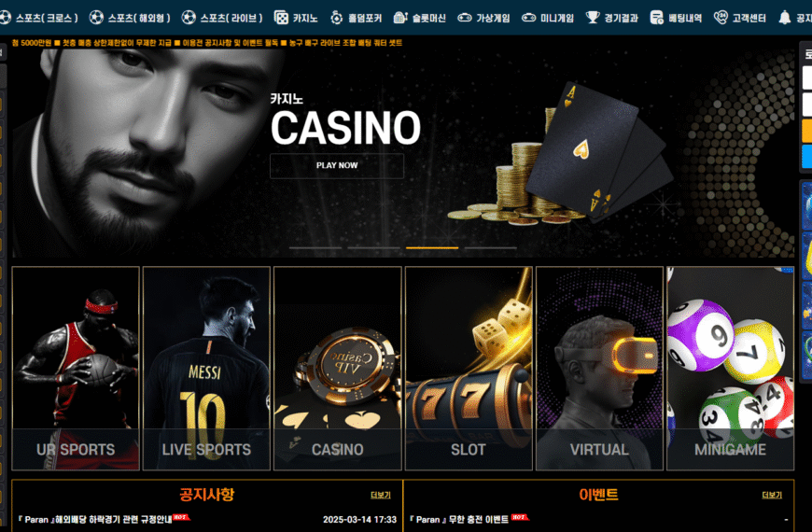Open the MINIGAME lottery balls tile
This screenshot has width=812, height=532.
[x=730, y=369]
